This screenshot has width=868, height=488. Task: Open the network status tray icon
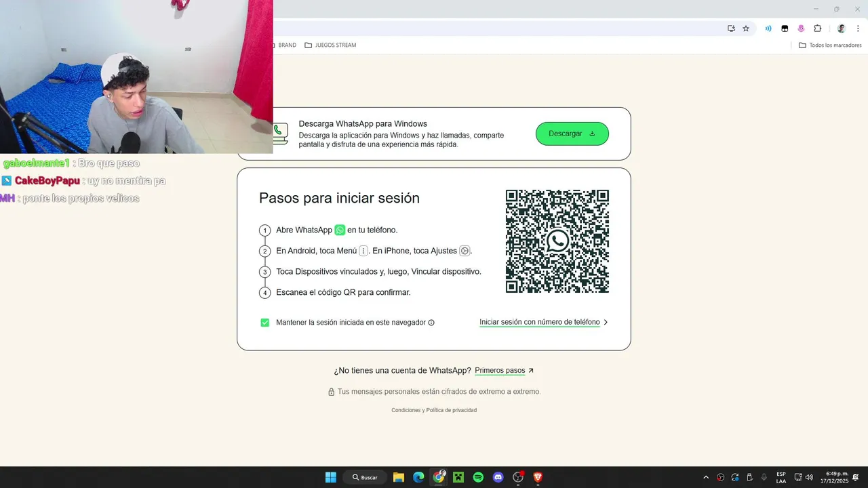point(798,477)
